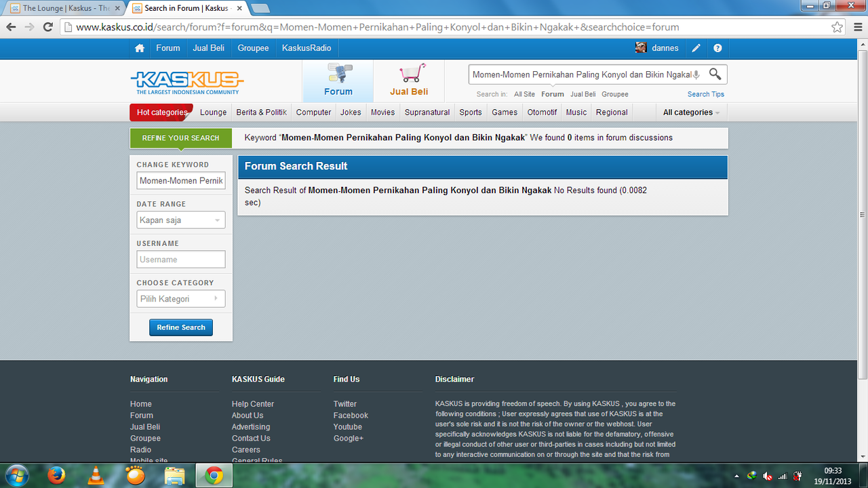The image size is (868, 488).
Task: Open the Movies category
Action: (x=383, y=113)
